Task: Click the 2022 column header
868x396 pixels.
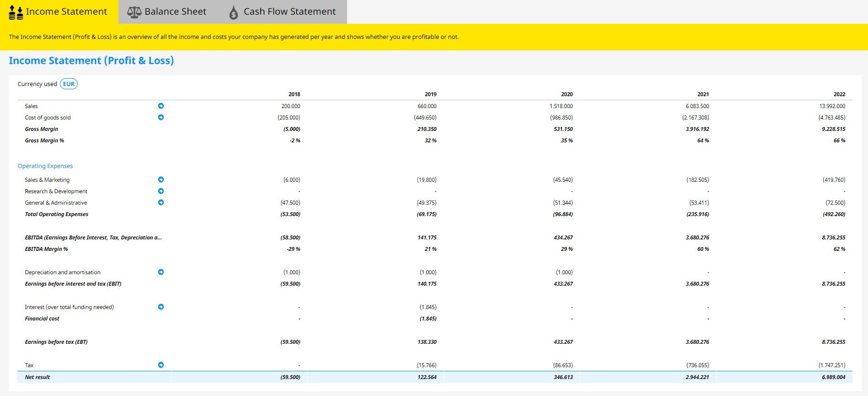Action: click(x=839, y=94)
